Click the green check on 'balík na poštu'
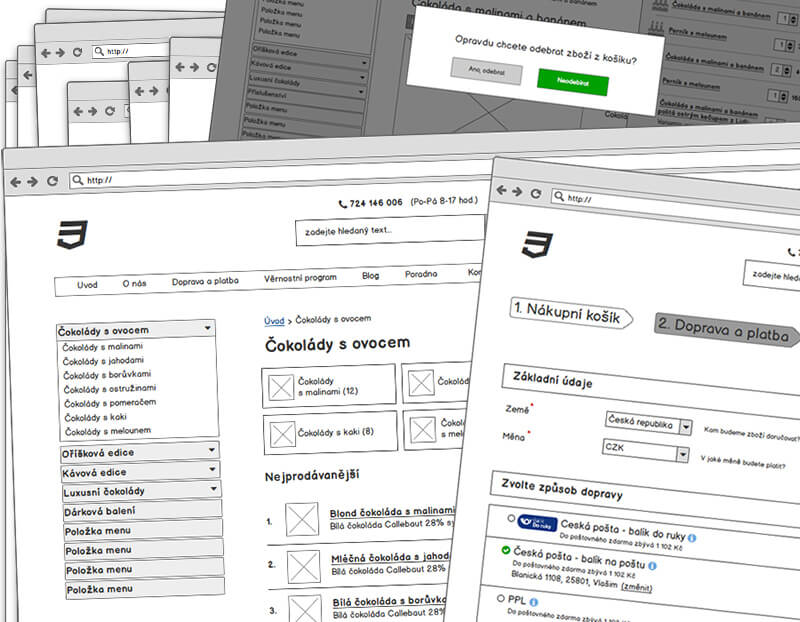Screen dimensions: 800x622 tap(505, 550)
